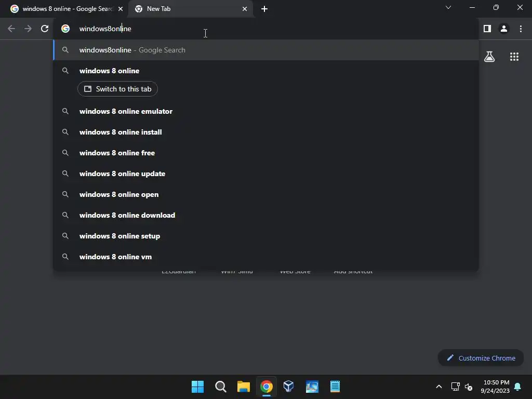Screen dimensions: 532x399
Task: Choose the 'windows 8 online setup' suggestion
Action: (267, 236)
